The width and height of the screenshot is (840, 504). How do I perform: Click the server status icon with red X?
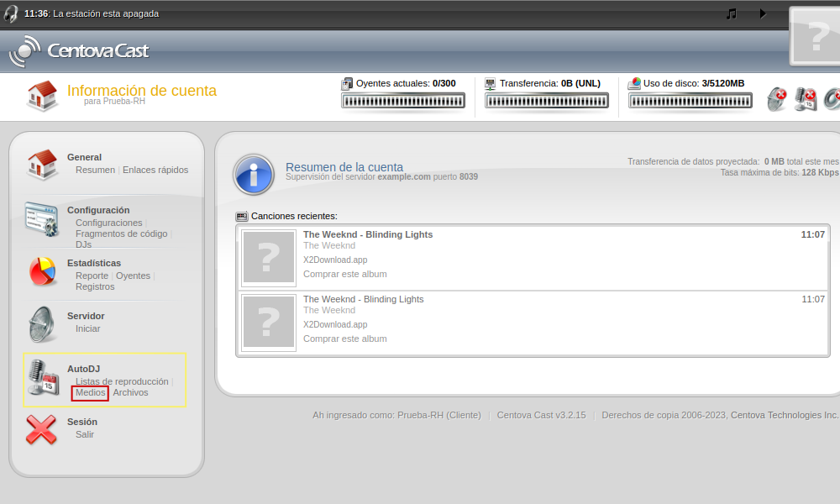[777, 99]
